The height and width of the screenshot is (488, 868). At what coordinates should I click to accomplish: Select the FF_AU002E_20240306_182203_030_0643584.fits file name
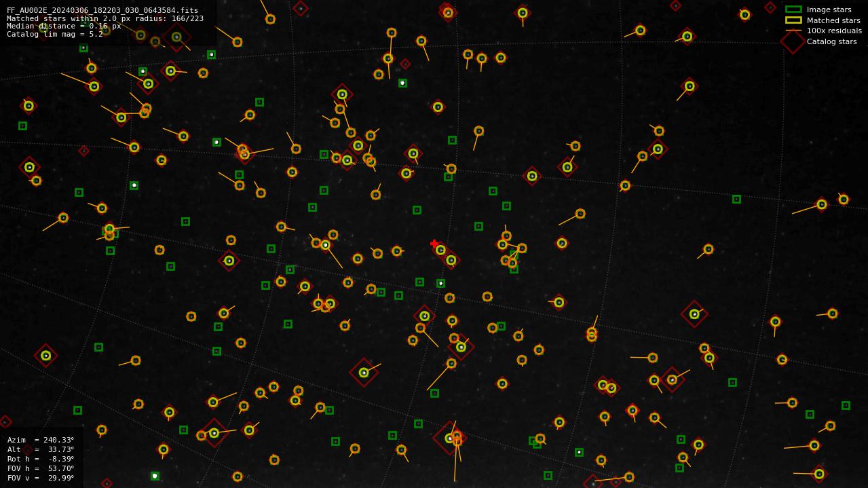tap(102, 10)
